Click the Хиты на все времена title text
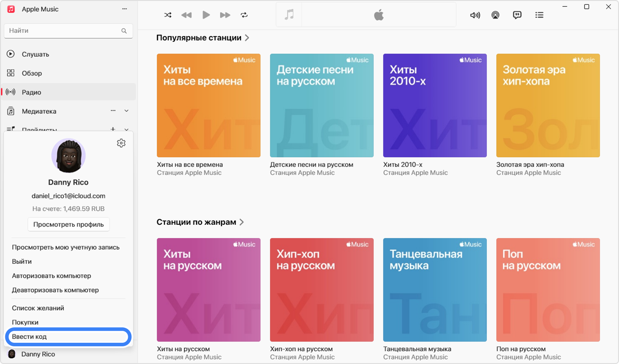Screen dimensions: 619x364 coord(190,165)
